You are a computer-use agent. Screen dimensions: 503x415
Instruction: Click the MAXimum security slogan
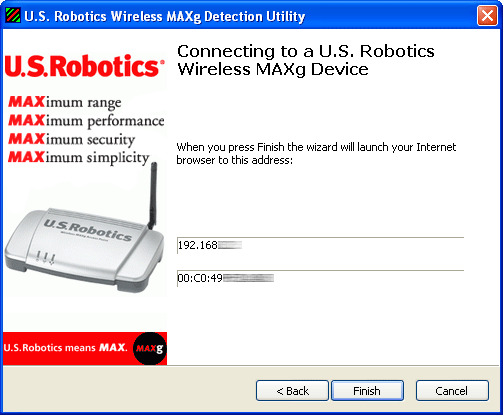(x=72, y=139)
